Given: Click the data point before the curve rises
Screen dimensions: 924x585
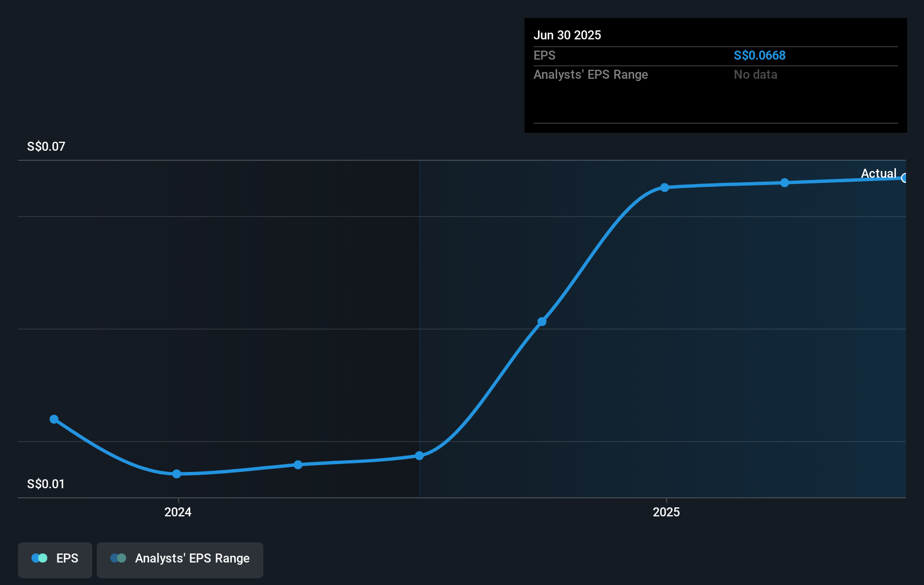Looking at the screenshot, I should coord(420,456).
